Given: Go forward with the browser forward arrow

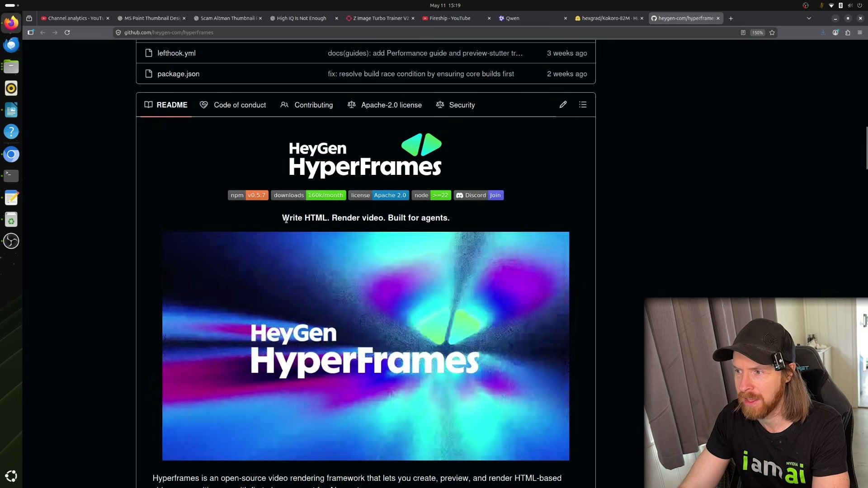Looking at the screenshot, I should [x=55, y=33].
